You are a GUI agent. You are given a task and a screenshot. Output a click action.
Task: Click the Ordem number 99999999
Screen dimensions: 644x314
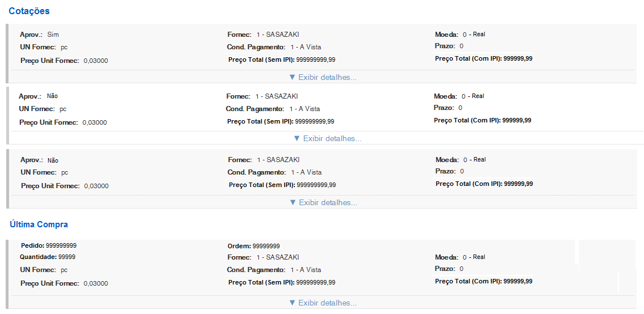coord(266,246)
